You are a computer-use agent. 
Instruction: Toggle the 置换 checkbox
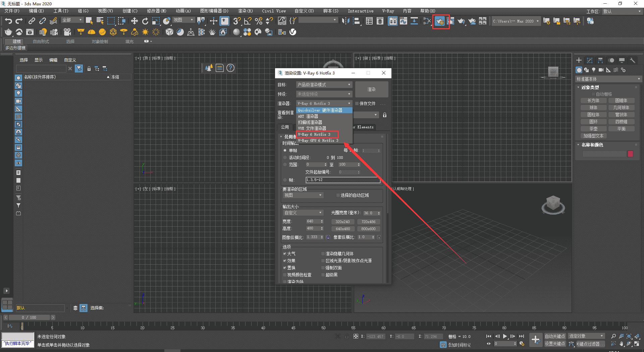pos(285,268)
